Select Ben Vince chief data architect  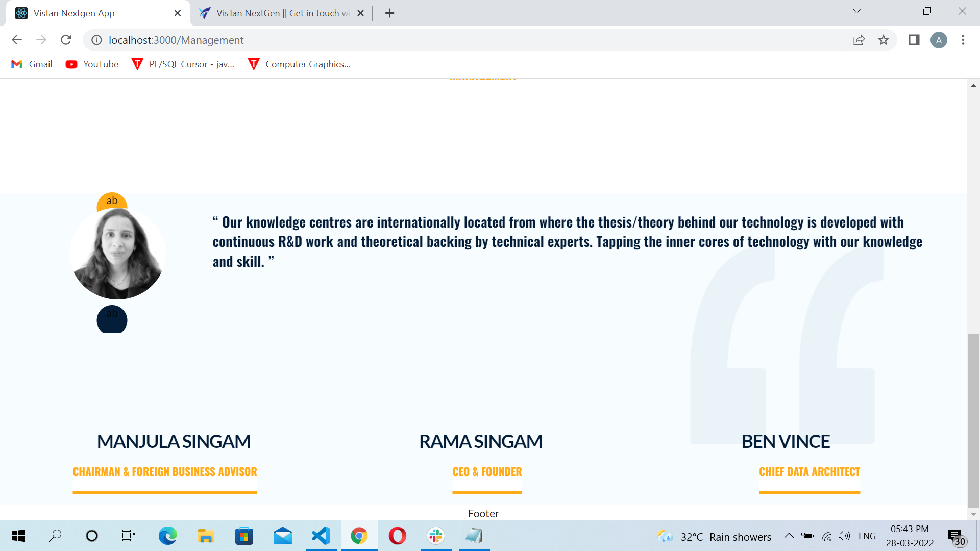786,441
